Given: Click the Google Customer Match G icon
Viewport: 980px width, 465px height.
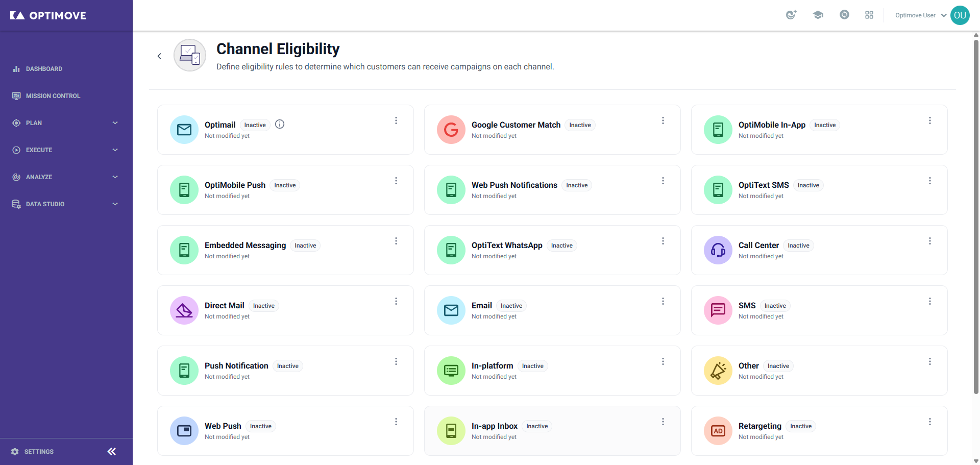Looking at the screenshot, I should 451,130.
